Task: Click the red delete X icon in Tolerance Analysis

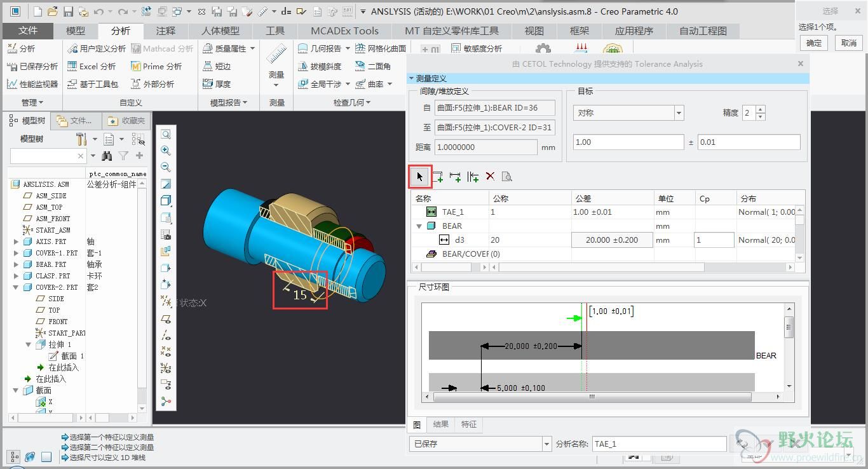Action: 490,177
